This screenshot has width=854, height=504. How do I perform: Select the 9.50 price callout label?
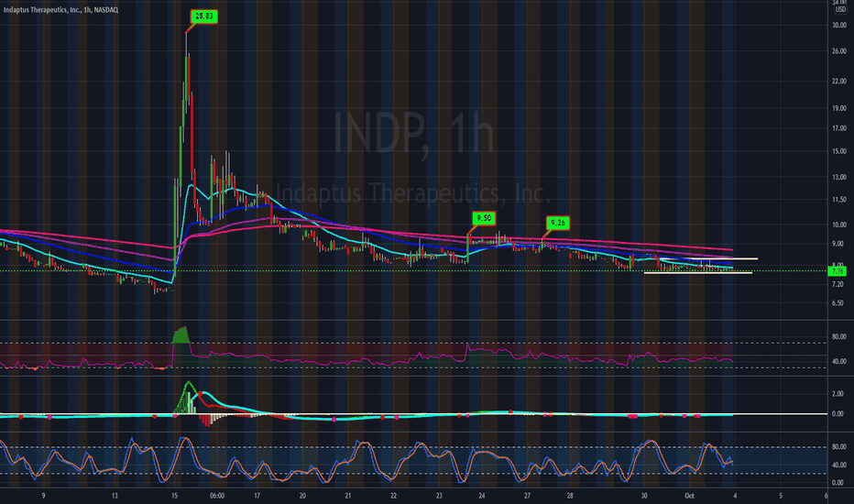pos(484,218)
